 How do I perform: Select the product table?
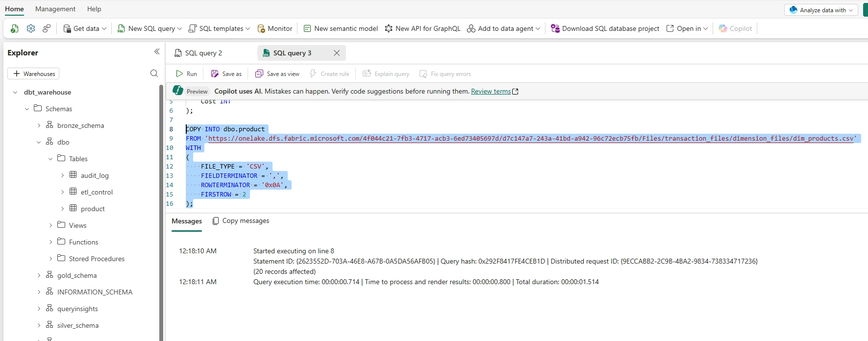93,209
